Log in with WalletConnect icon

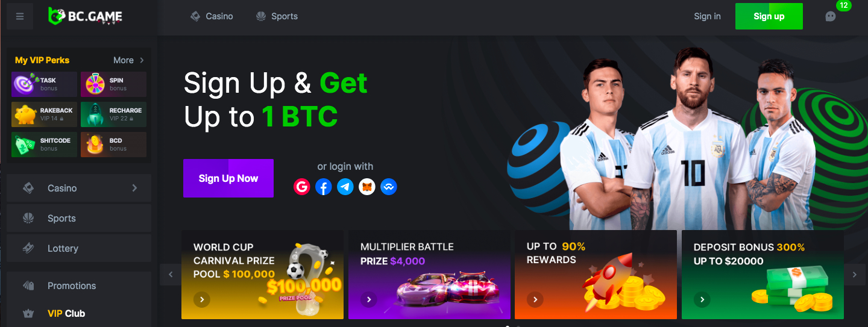[x=389, y=187]
